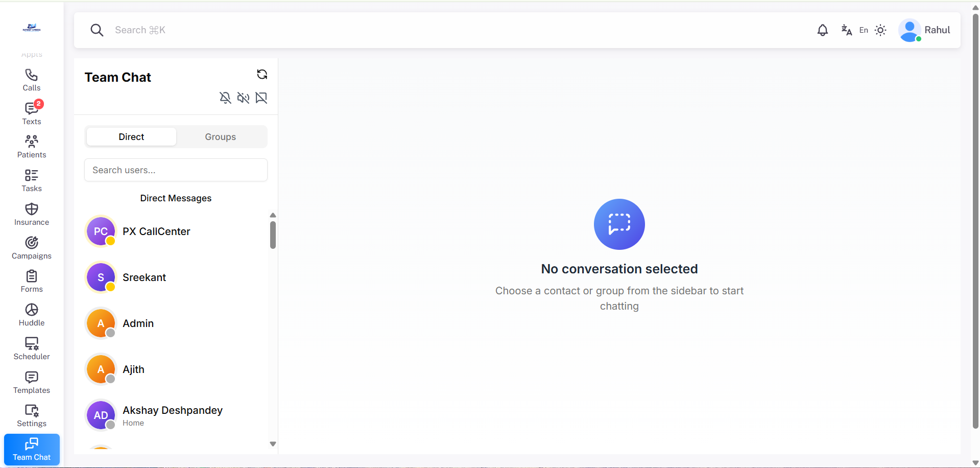This screenshot has height=468, width=980.
Task: Open the Insurance section
Action: pos(31,214)
